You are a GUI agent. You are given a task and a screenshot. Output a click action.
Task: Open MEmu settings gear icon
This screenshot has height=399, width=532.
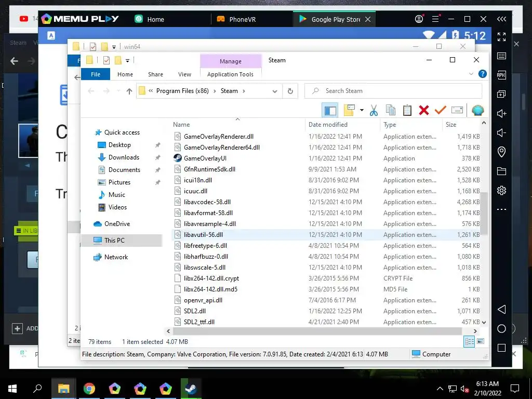click(501, 190)
